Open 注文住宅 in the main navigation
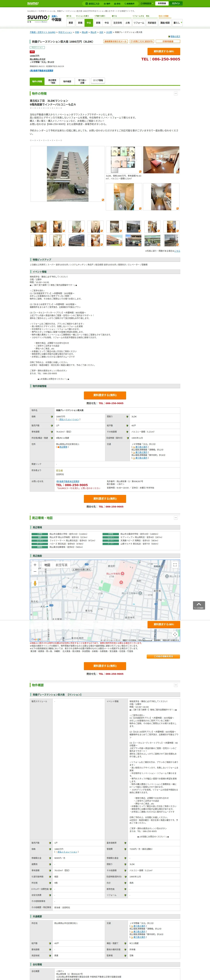The width and height of the screenshot is (210, 980). (117, 23)
